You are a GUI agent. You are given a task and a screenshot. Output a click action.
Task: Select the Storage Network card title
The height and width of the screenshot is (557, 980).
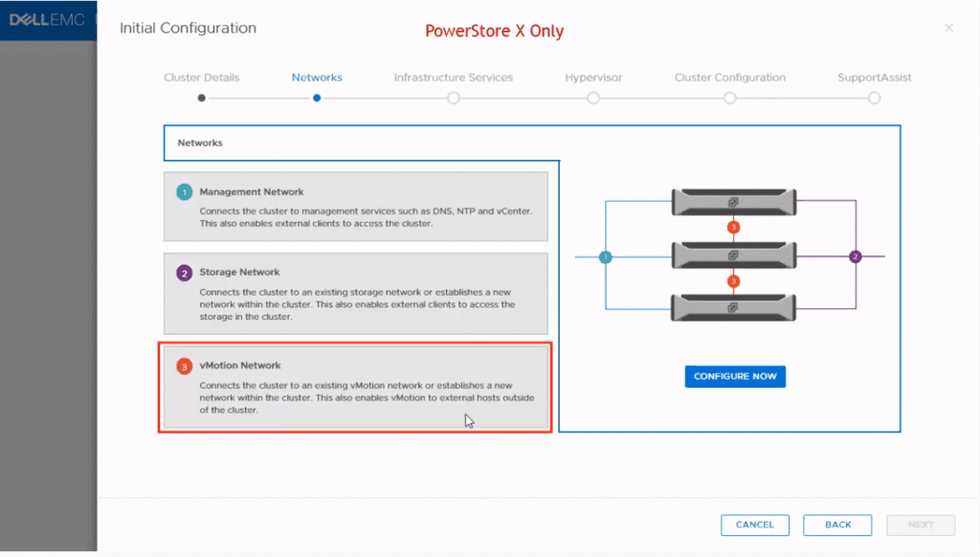[239, 272]
